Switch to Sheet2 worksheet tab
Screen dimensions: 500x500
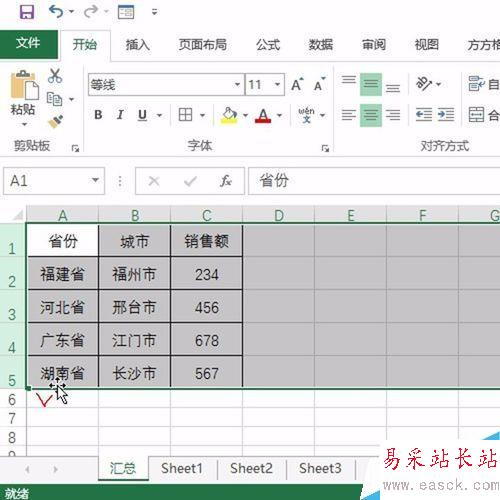tap(251, 468)
